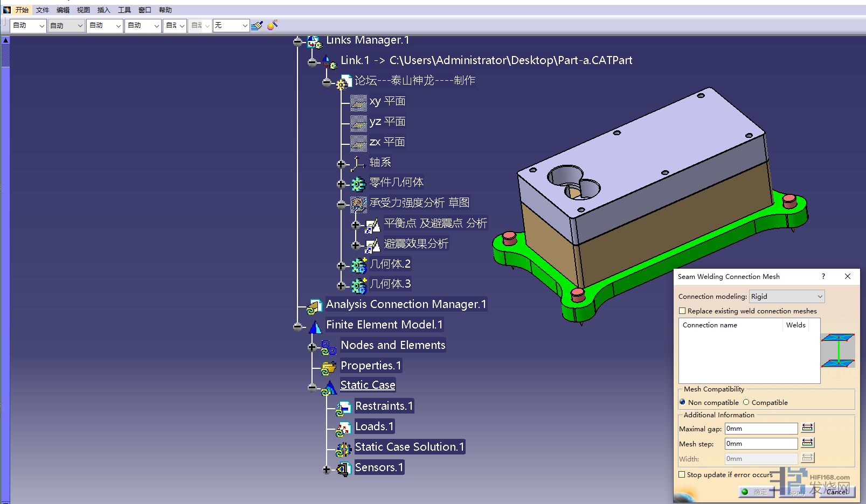Click measure icon beside Maximal gap field
866x504 pixels.
point(807,428)
